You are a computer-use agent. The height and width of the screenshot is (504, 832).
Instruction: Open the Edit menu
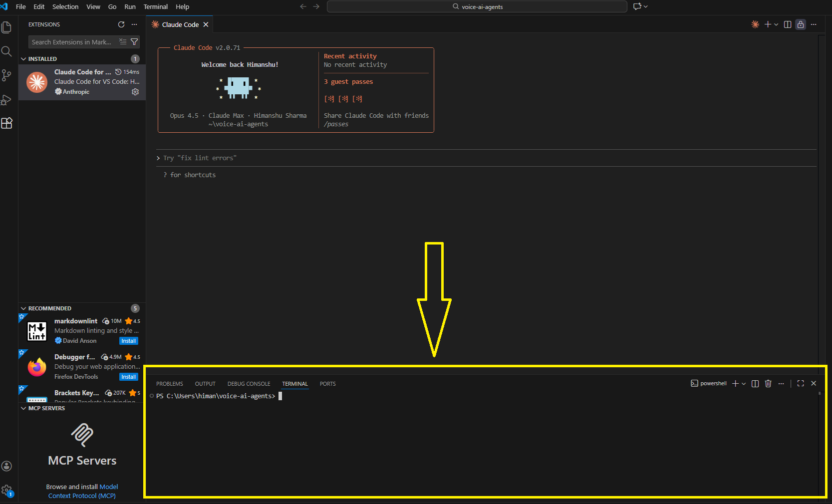coord(39,6)
